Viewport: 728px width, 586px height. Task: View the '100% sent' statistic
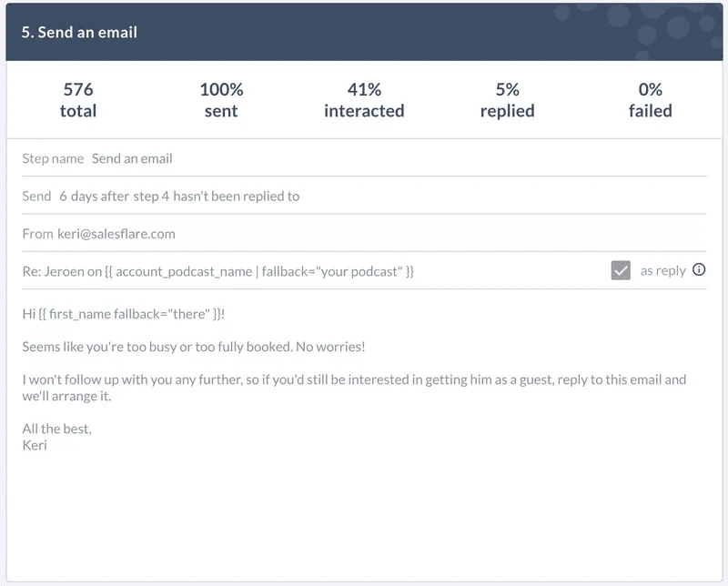(221, 100)
